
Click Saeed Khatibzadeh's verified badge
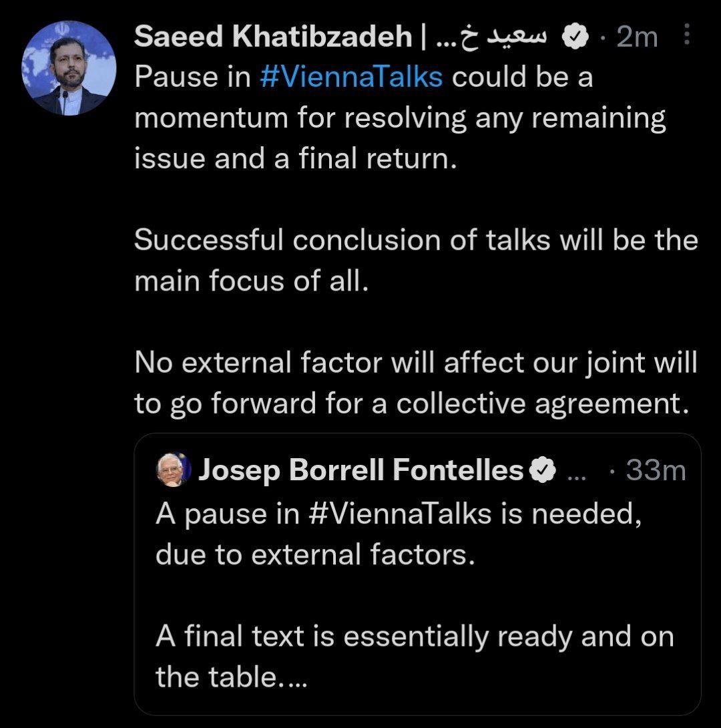(575, 36)
